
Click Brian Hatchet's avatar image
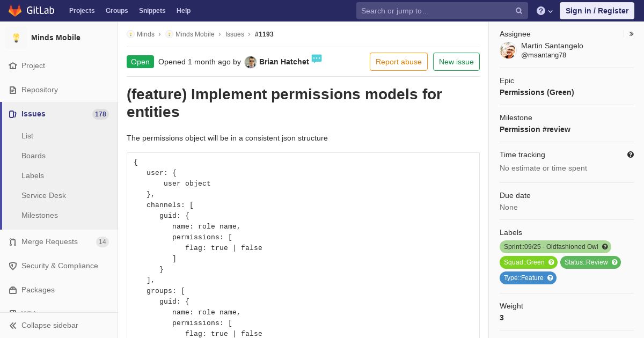251,62
